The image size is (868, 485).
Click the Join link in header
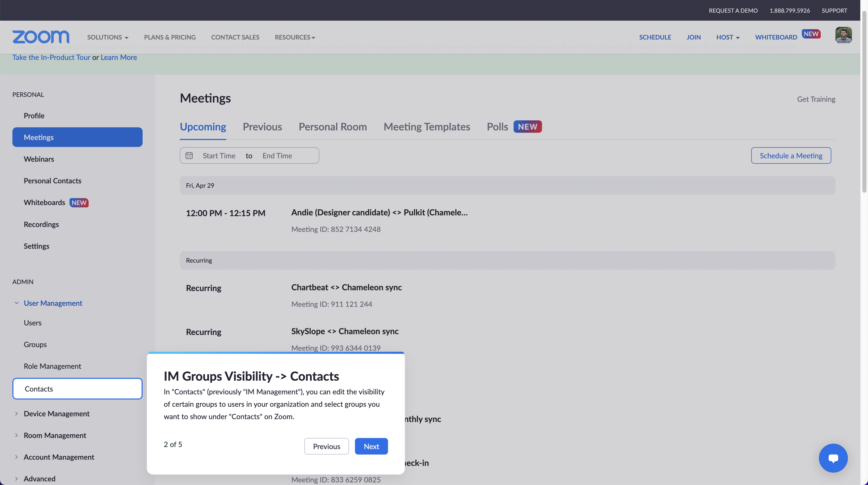pos(693,37)
